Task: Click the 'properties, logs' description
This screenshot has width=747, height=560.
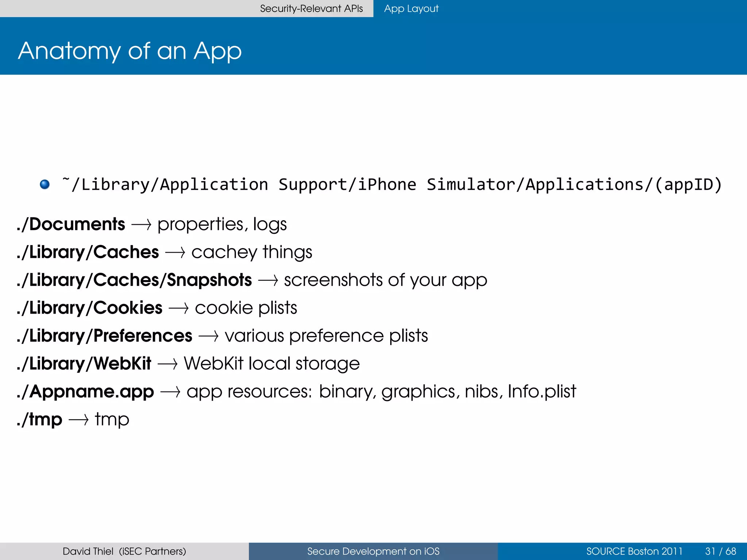Action: 222,224
